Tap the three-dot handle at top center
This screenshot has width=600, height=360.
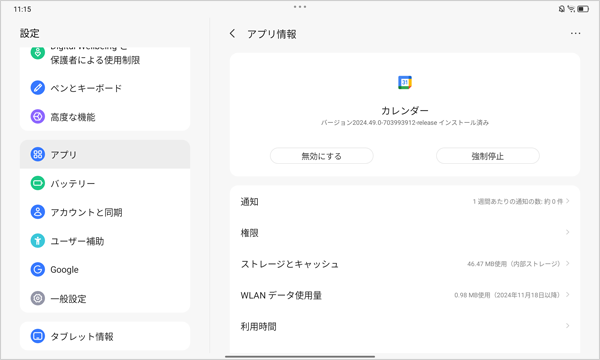300,7
